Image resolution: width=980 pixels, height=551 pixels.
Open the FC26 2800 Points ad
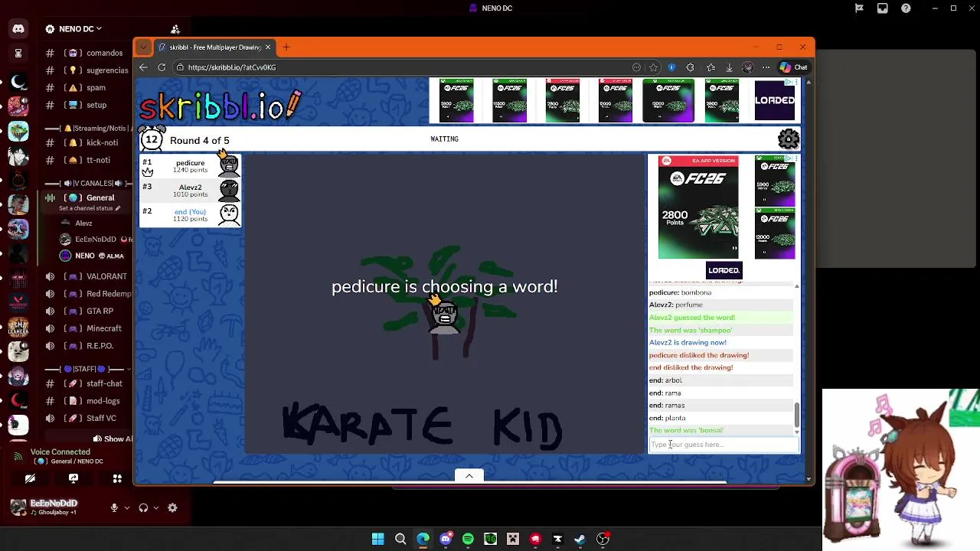pos(698,208)
